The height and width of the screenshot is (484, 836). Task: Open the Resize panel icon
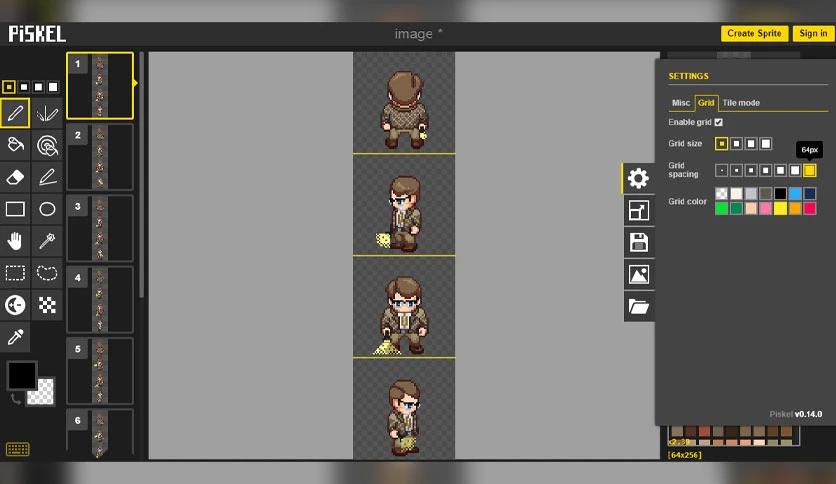click(x=639, y=211)
